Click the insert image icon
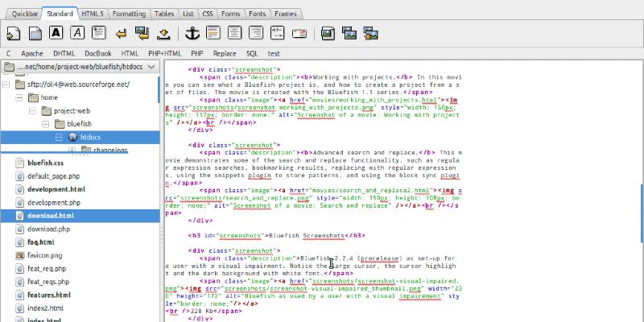 pos(328,33)
